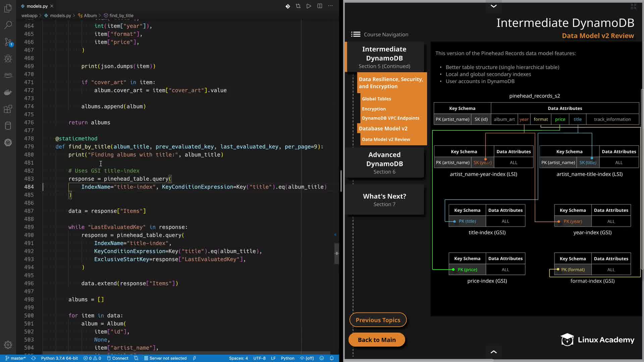Open the Explorer view in activity bar
644x362 pixels.
coord(8,8)
